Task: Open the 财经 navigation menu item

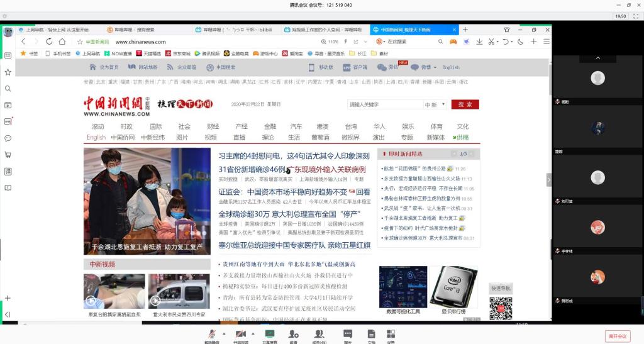Action: click(x=213, y=126)
